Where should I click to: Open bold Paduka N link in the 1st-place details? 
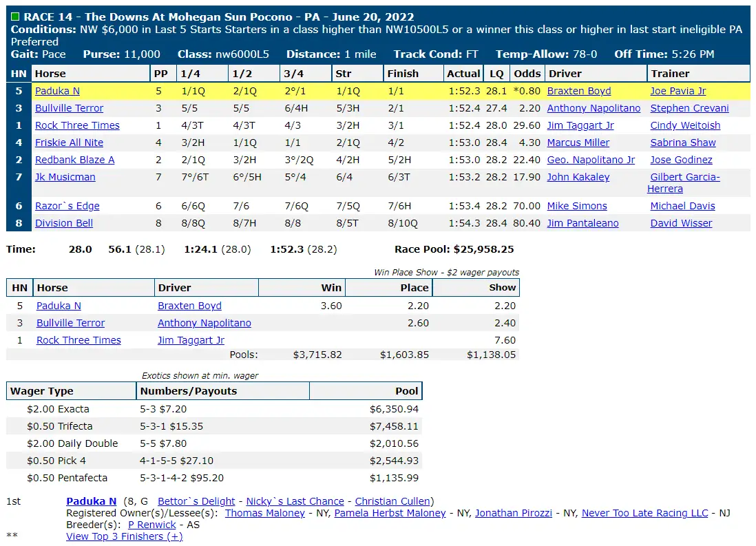[91, 502]
